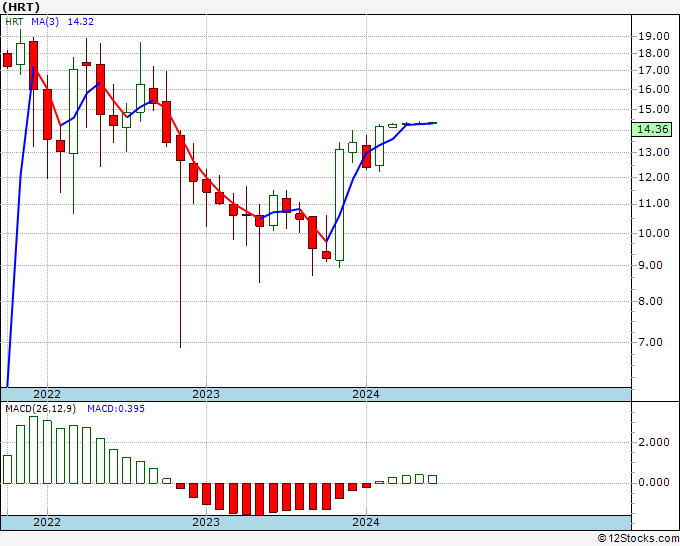Click 2023 on the MACD timeline
This screenshot has width=680, height=546.
click(206, 522)
